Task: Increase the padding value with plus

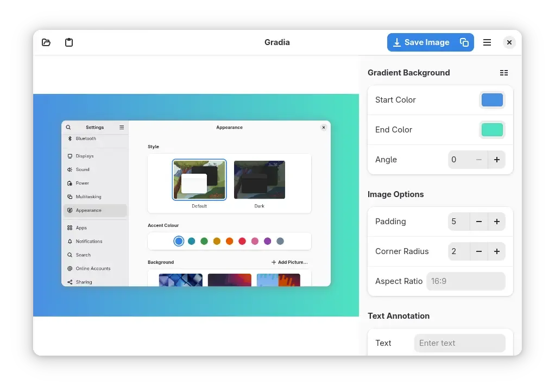Action: pos(496,222)
